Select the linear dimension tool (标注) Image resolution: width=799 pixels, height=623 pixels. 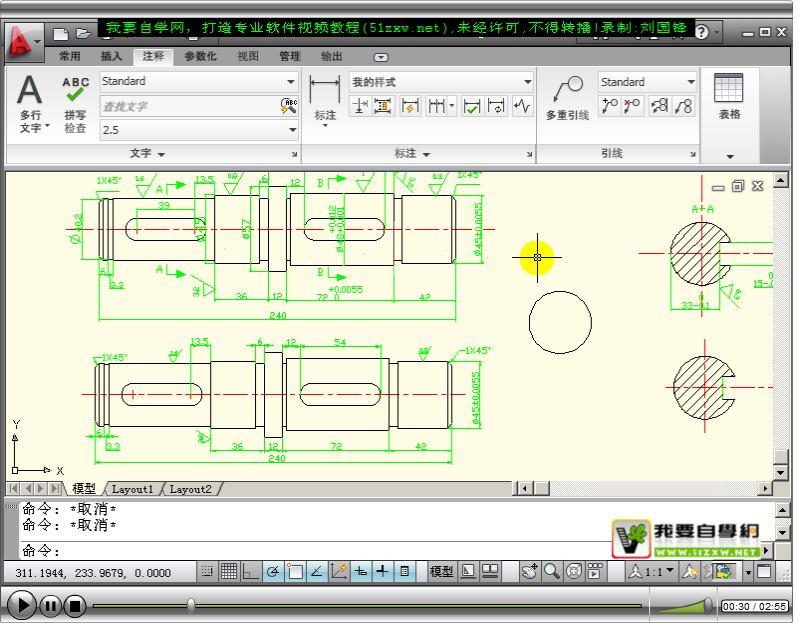tap(325, 100)
